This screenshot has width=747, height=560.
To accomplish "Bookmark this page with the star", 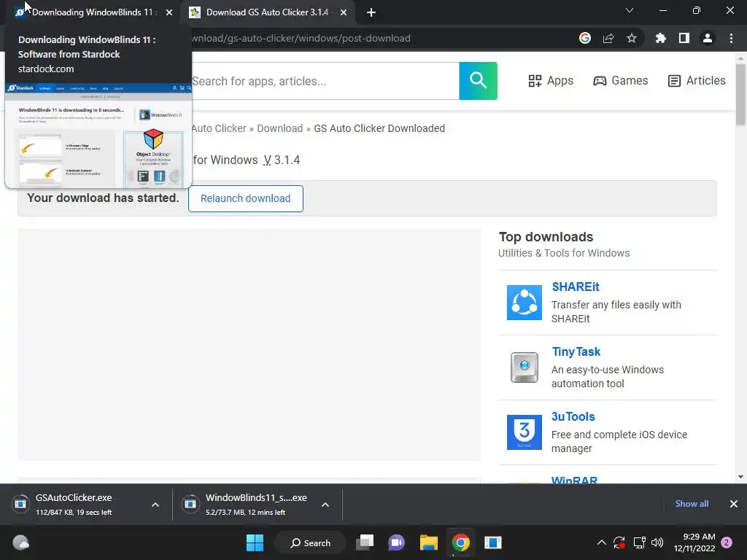I will [632, 38].
